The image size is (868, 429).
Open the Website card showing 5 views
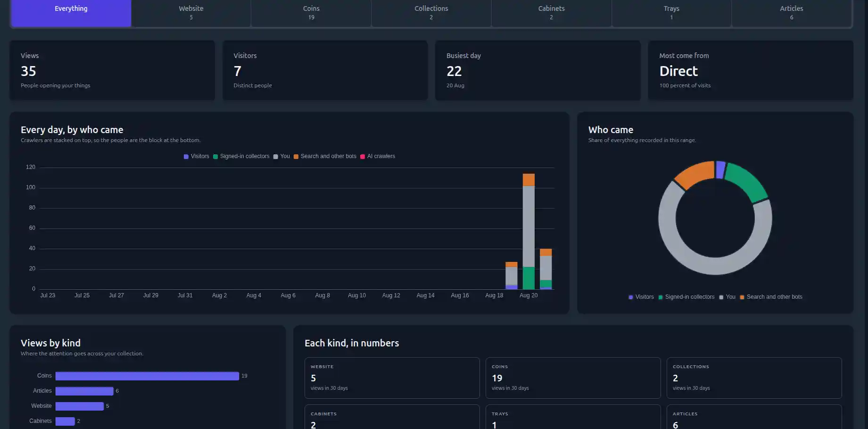(392, 378)
